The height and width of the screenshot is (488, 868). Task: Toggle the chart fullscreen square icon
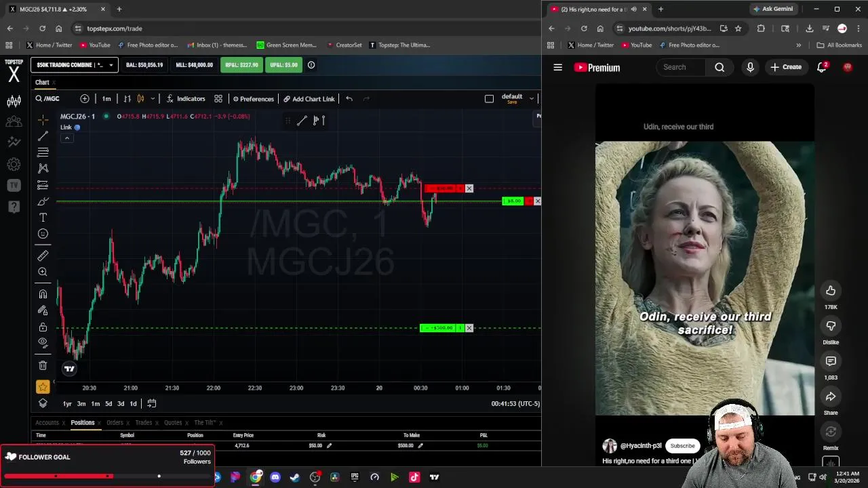coord(489,99)
